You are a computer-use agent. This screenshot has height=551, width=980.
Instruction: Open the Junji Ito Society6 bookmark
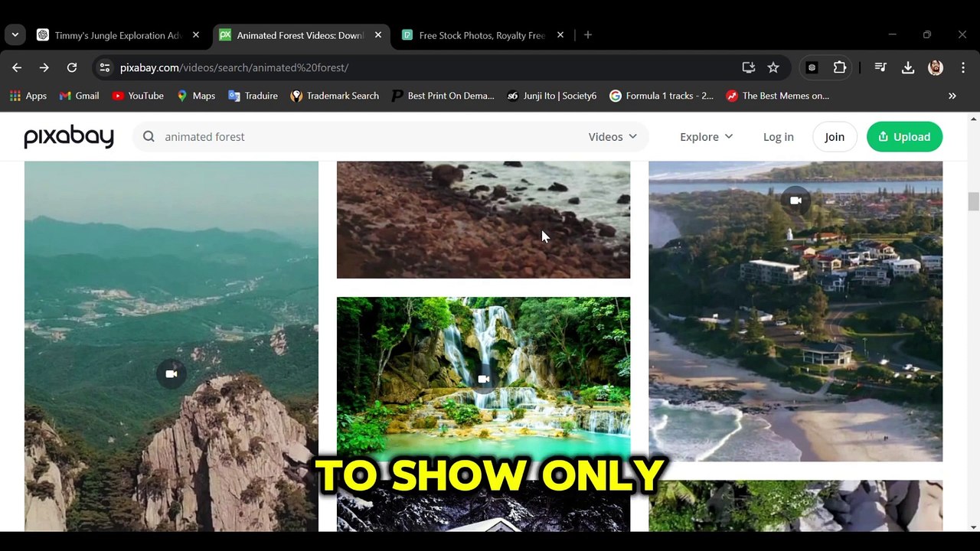point(551,96)
